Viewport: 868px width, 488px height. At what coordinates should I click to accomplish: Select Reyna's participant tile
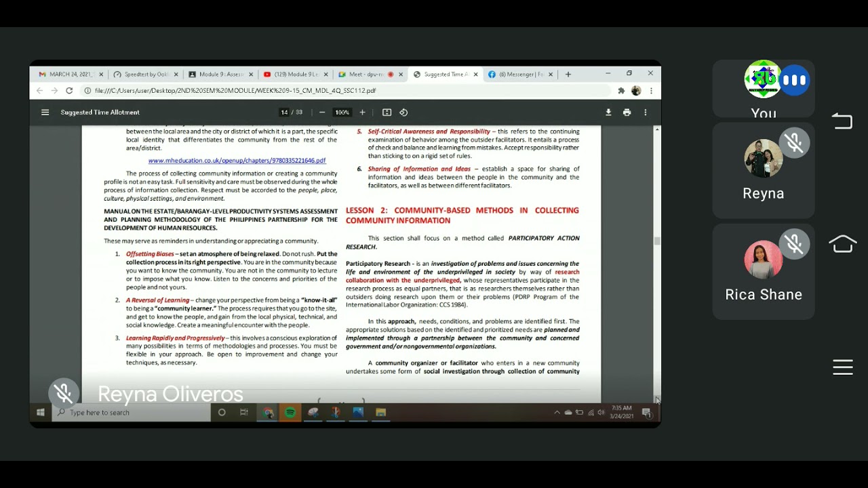[764, 169]
